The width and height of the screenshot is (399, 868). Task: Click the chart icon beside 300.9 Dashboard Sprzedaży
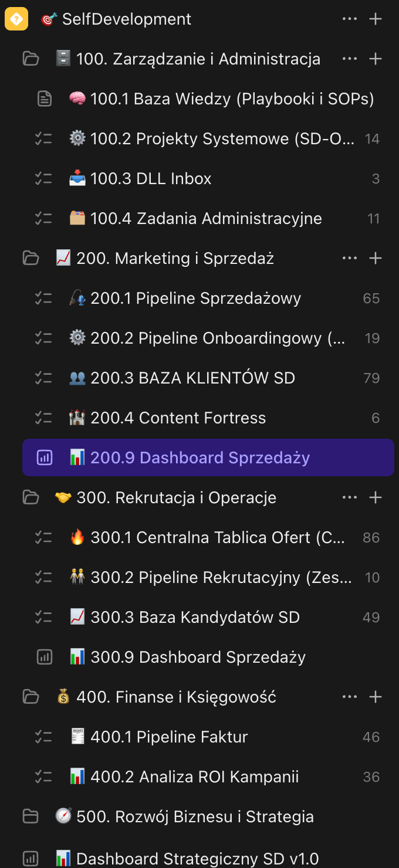pos(44,657)
